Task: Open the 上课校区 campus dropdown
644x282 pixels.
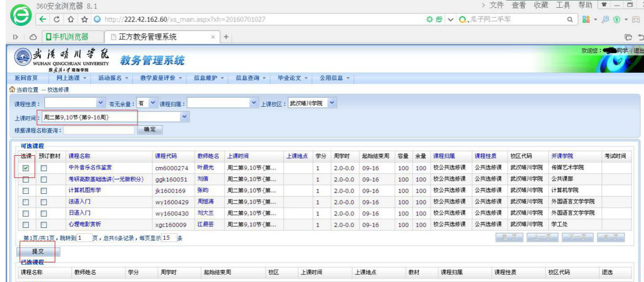Action: click(x=332, y=103)
